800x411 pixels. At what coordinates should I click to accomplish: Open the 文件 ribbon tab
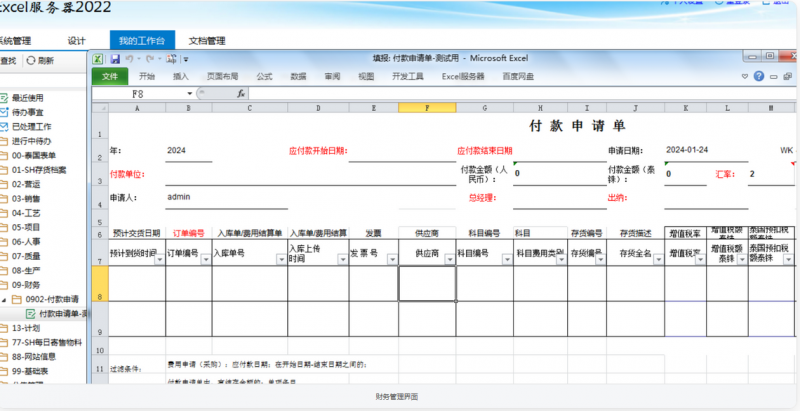tap(110, 76)
